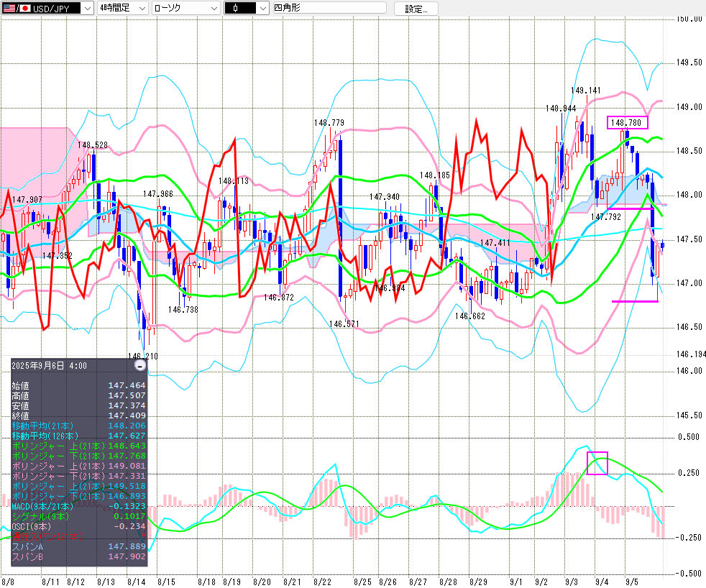Click the pink ボリンジャー 下 value 147.331
This screenshot has width=706, height=588.
click(127, 476)
